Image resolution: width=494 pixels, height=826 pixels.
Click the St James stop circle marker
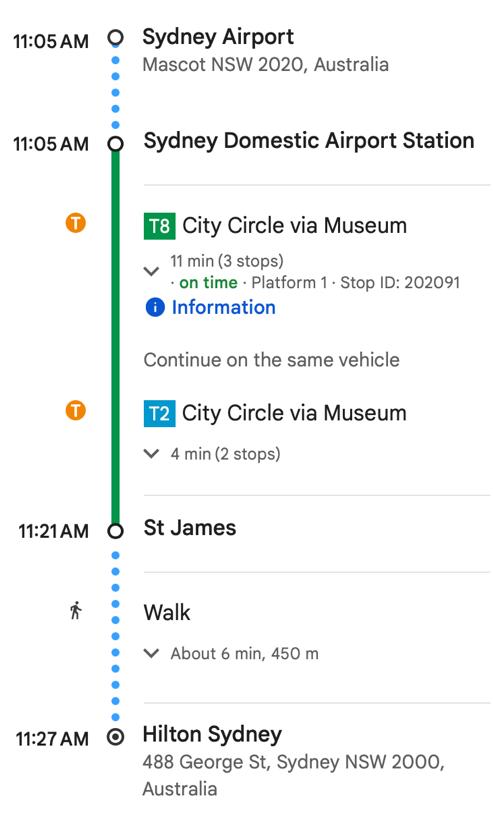[x=115, y=531]
